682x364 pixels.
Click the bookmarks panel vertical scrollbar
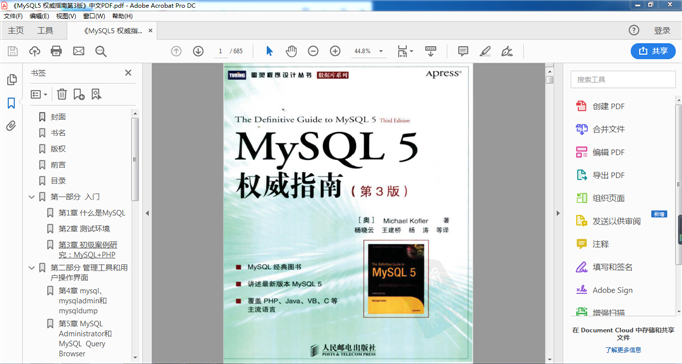click(135, 159)
